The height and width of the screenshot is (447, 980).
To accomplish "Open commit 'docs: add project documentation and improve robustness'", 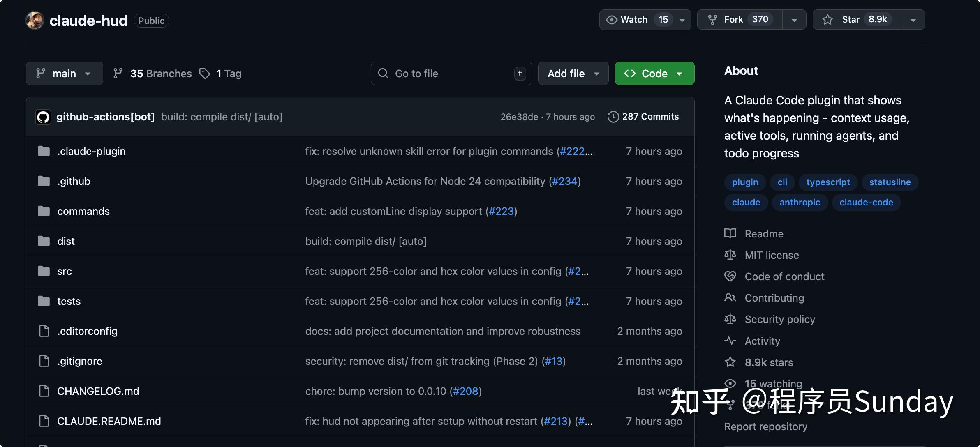I will pyautogui.click(x=443, y=331).
